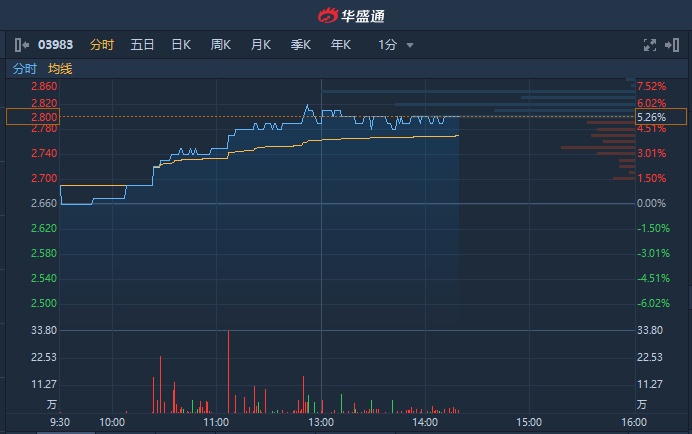Click the tallest red volume bar at 11:00
692x434 pixels.
pos(229,372)
